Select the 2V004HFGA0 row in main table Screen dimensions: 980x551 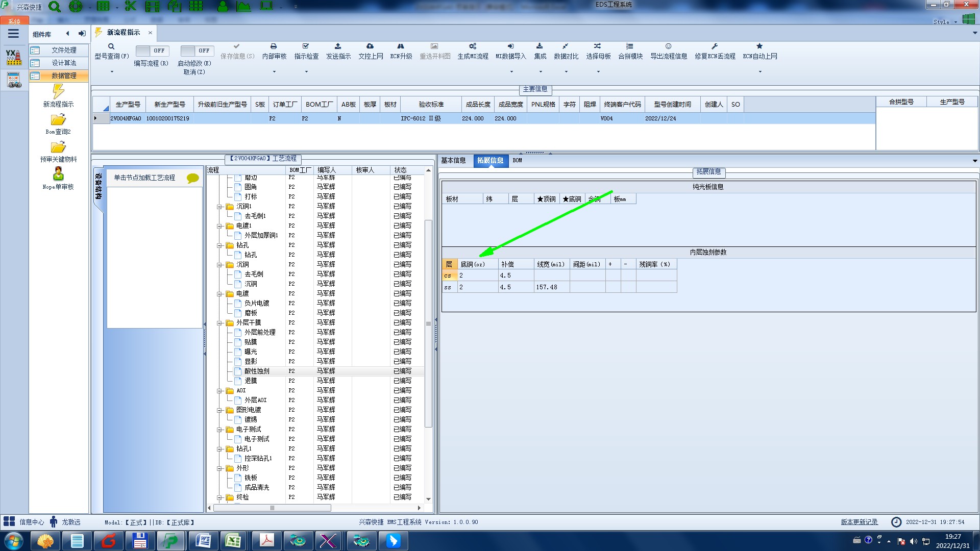pos(483,118)
